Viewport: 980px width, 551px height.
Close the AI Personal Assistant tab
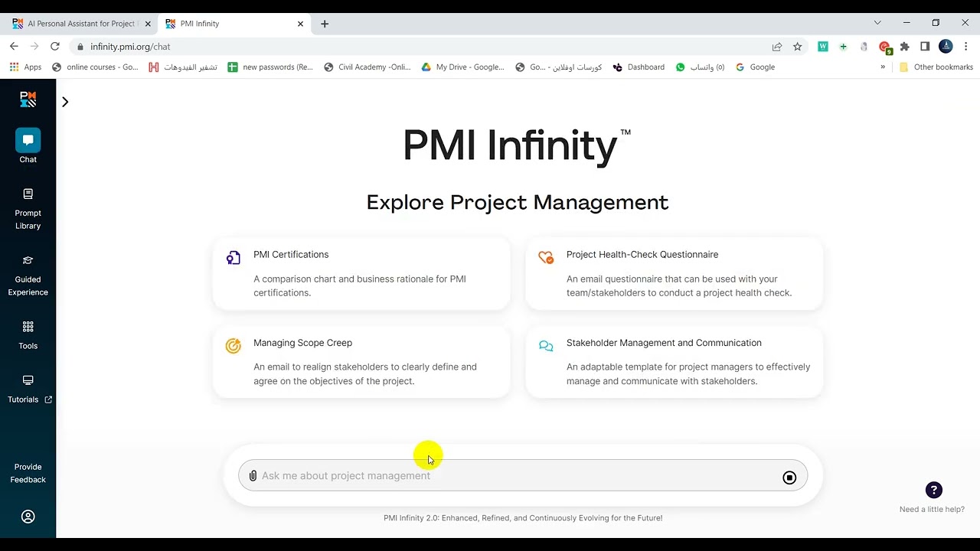[x=148, y=24]
